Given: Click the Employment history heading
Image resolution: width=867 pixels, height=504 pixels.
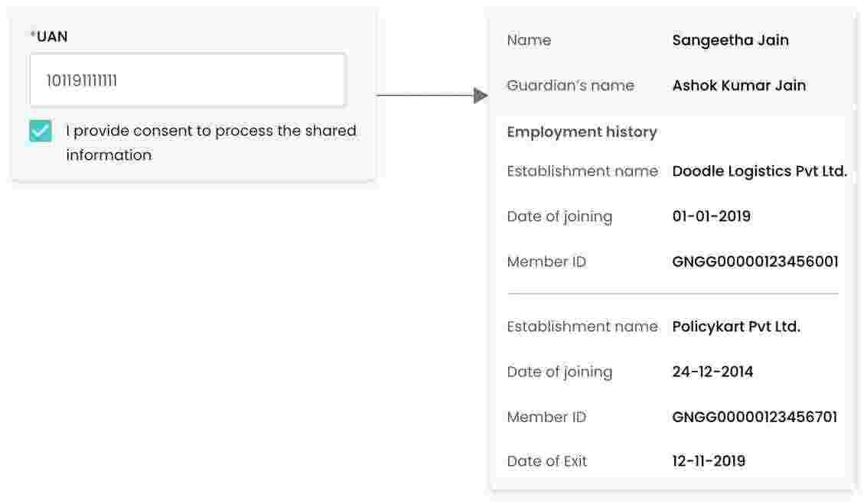Looking at the screenshot, I should click(x=582, y=132).
